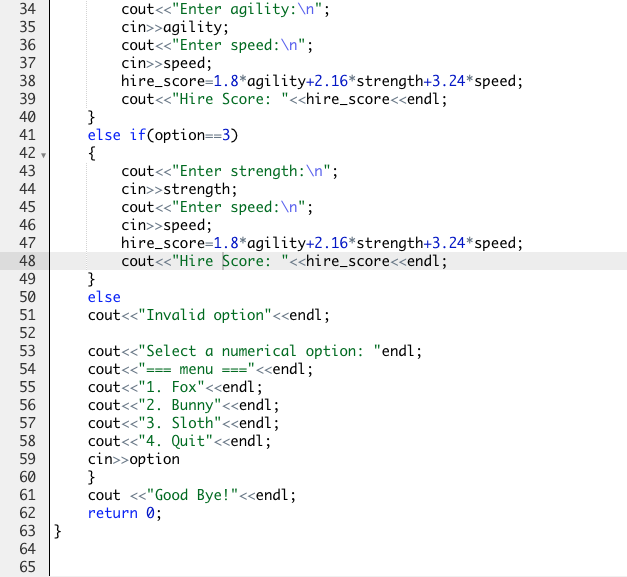Select line number 53 in the gutter
627x577 pixels.
[x=27, y=351]
